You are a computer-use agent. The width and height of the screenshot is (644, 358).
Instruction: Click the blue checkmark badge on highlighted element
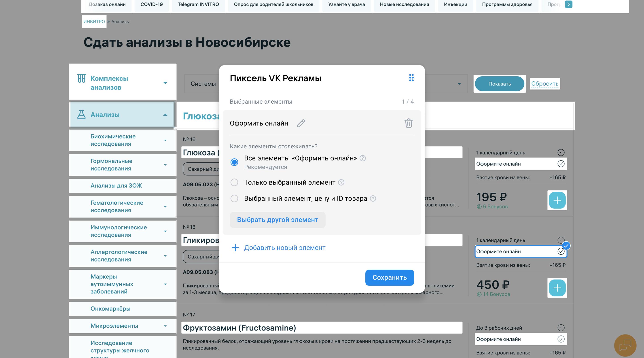click(x=566, y=246)
